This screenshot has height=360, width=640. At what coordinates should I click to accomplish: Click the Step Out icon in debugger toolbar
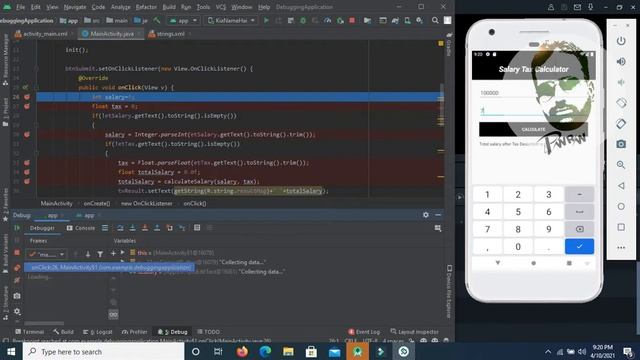pyautogui.click(x=157, y=228)
